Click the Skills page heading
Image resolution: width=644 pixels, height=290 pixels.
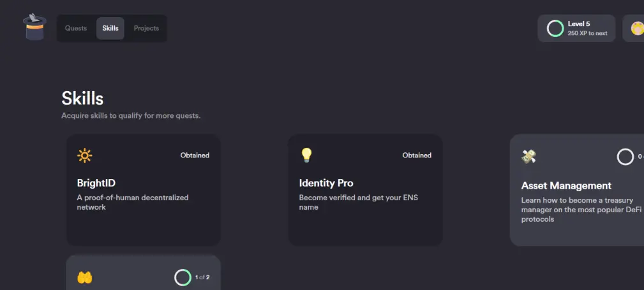click(82, 98)
